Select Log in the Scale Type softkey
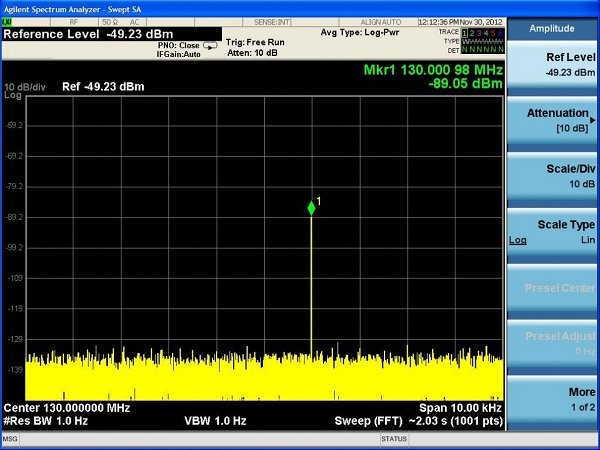600x450 pixels. pyautogui.click(x=518, y=240)
